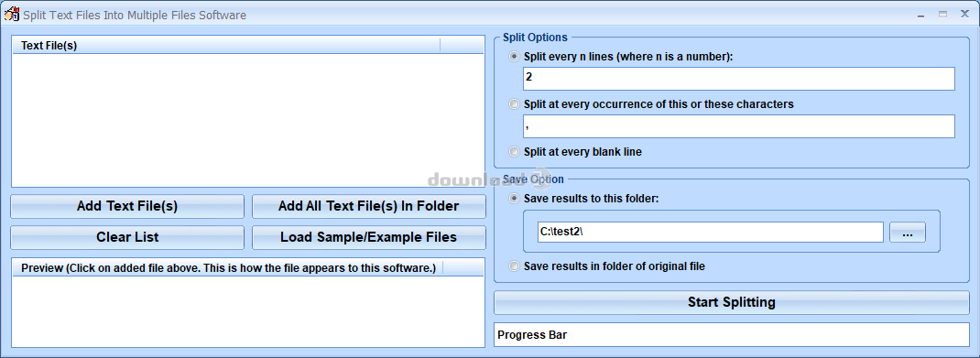
Task: Clear the file list with Clear List
Action: (127, 237)
